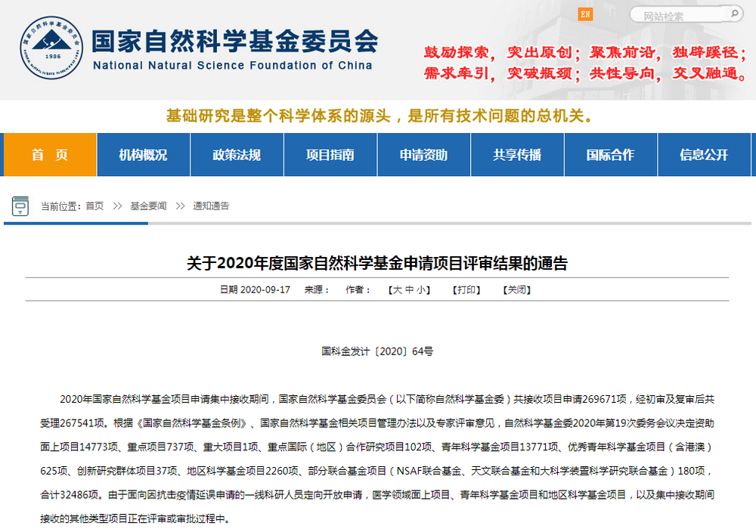Focus the 网站检索 search field

(x=680, y=15)
